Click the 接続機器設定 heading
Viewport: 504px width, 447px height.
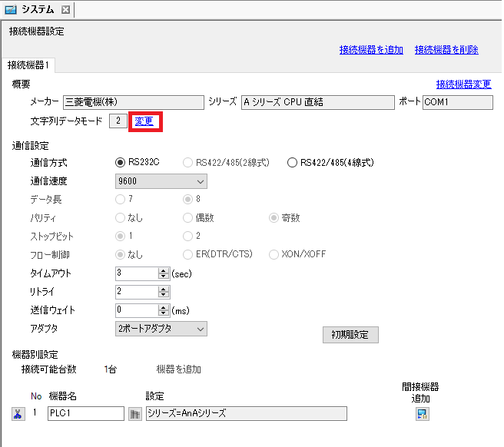(37, 31)
